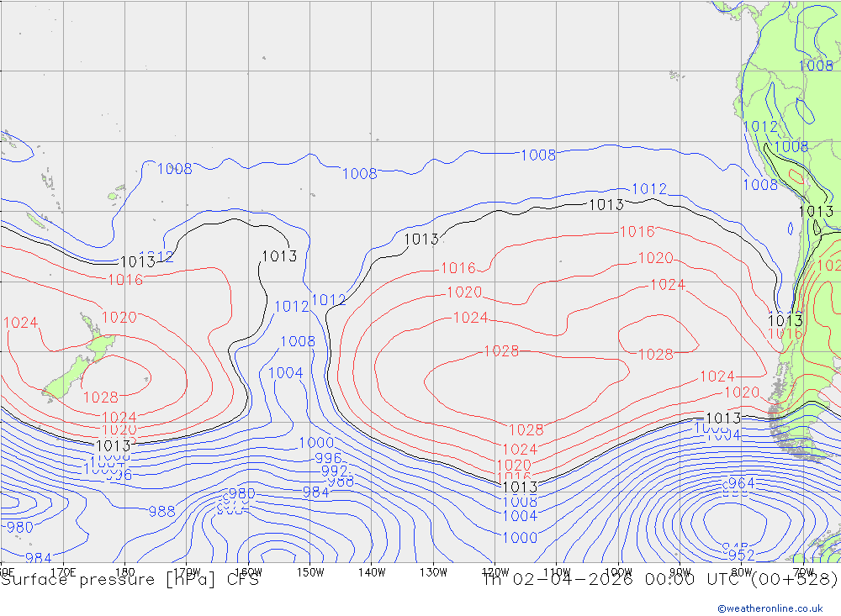The image size is (841, 616).
Task: Click the 150W longitude label
Action: (x=310, y=572)
